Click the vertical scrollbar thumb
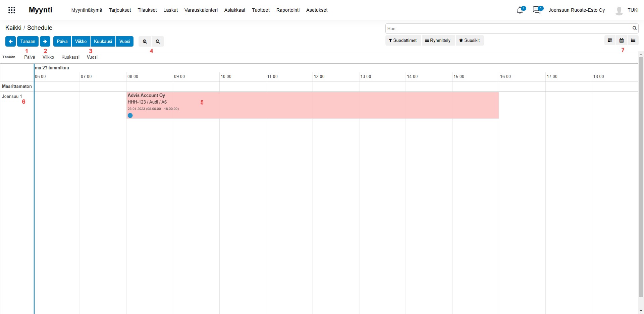 [x=641, y=177]
